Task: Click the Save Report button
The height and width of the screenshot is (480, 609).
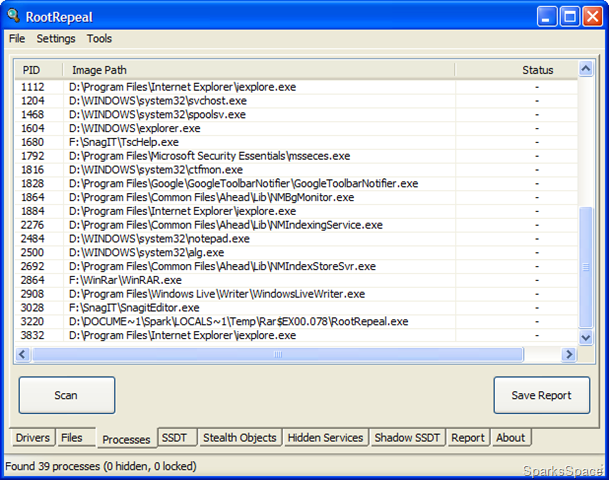Action: click(x=542, y=395)
